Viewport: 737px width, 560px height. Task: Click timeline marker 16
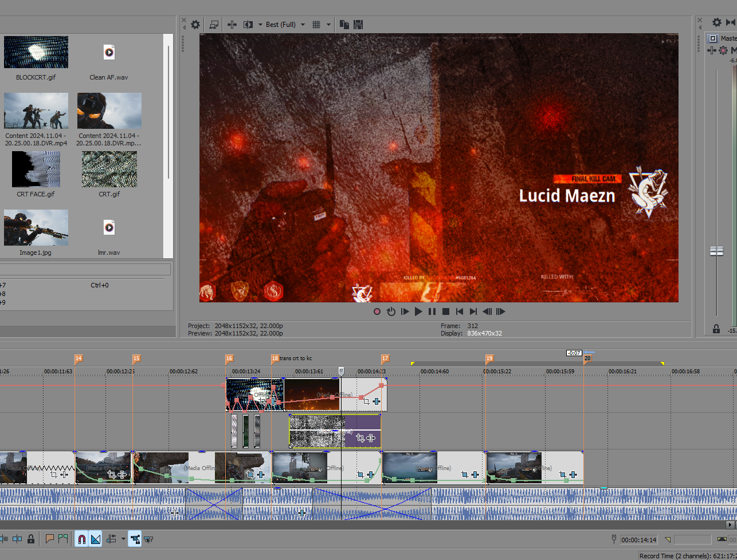pos(229,358)
